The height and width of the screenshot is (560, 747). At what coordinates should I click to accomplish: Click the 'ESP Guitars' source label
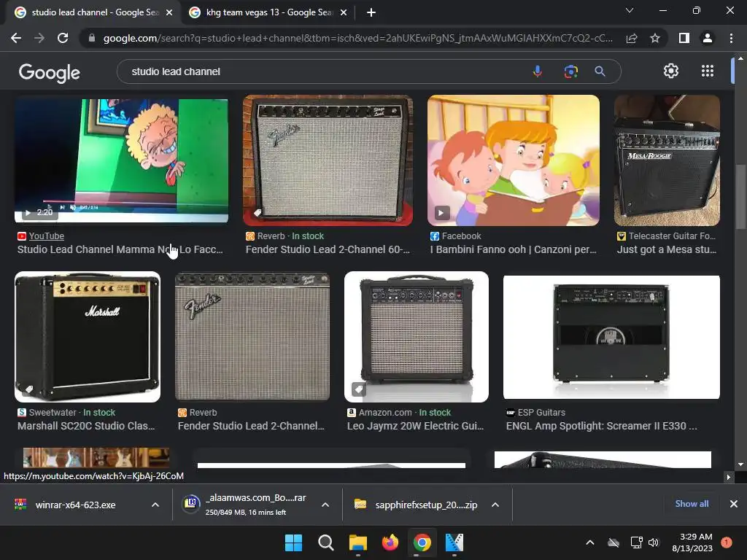pos(541,413)
